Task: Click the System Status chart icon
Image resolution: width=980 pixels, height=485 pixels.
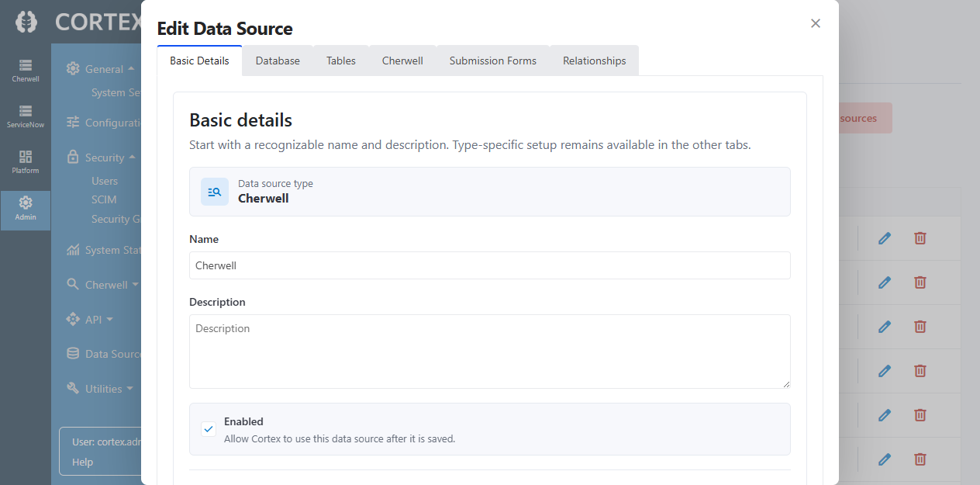Action: click(x=73, y=250)
